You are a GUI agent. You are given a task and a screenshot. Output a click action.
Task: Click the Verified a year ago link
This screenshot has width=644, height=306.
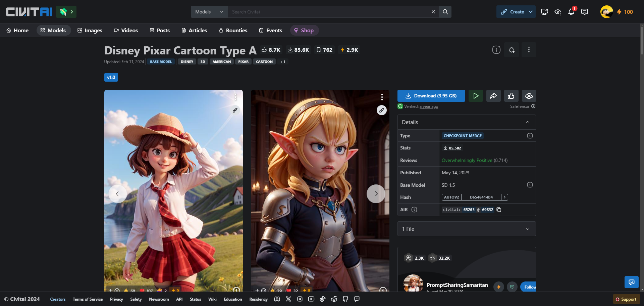(429, 106)
